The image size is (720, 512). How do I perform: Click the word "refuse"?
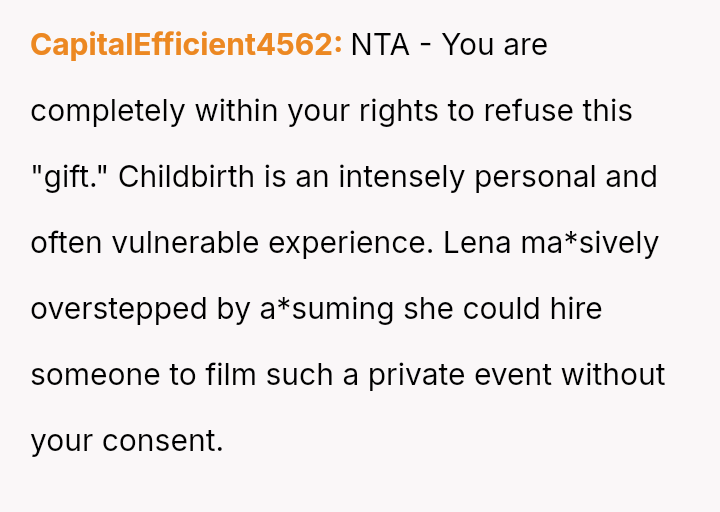tap(529, 111)
